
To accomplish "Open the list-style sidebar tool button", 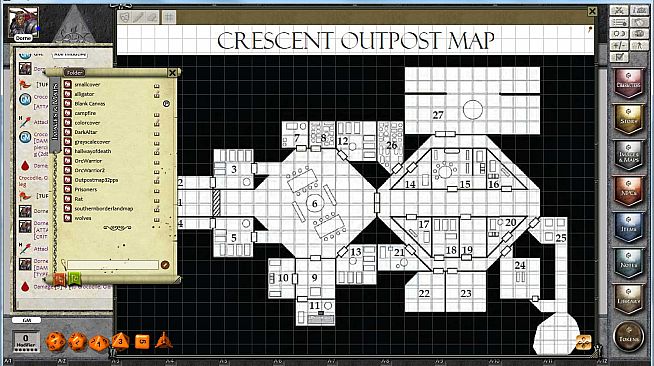I will [x=619, y=22].
